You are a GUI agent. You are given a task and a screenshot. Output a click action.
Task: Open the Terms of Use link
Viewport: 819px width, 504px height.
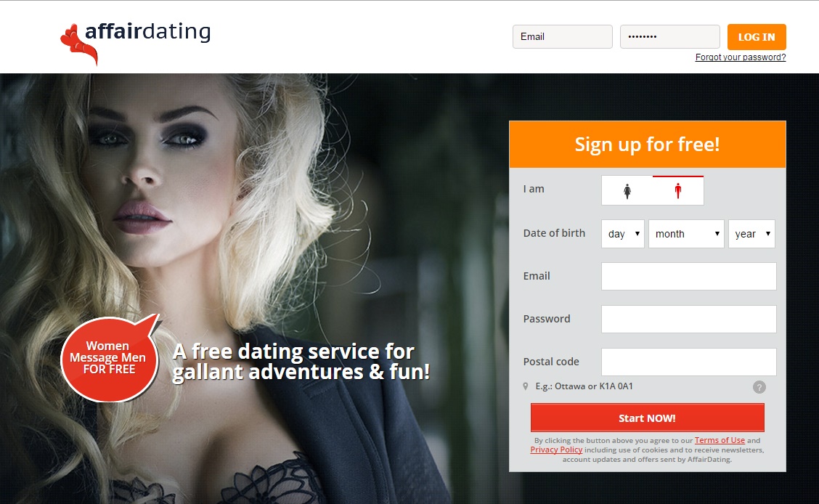pos(720,440)
